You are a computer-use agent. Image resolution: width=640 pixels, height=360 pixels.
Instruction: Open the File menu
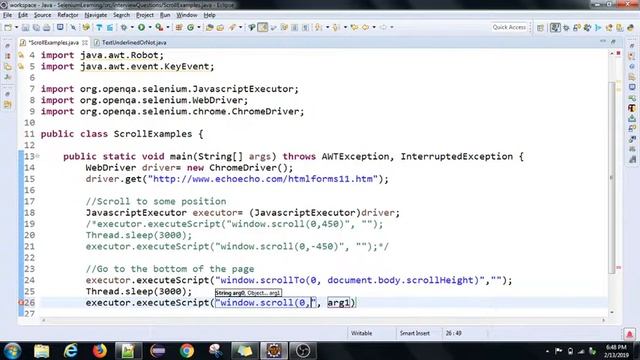point(7,15)
